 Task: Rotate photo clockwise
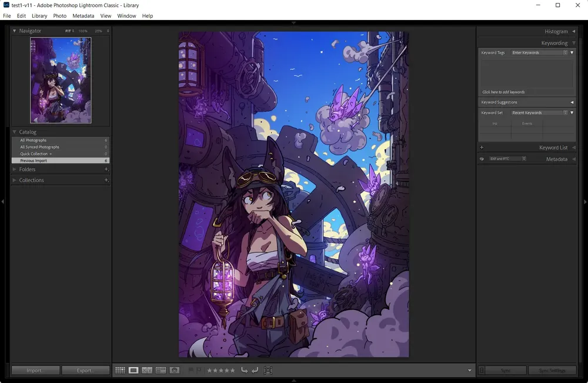click(x=255, y=370)
